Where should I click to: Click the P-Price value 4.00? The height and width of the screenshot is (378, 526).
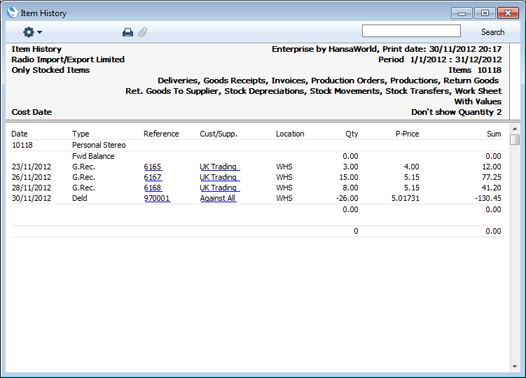pos(412,167)
